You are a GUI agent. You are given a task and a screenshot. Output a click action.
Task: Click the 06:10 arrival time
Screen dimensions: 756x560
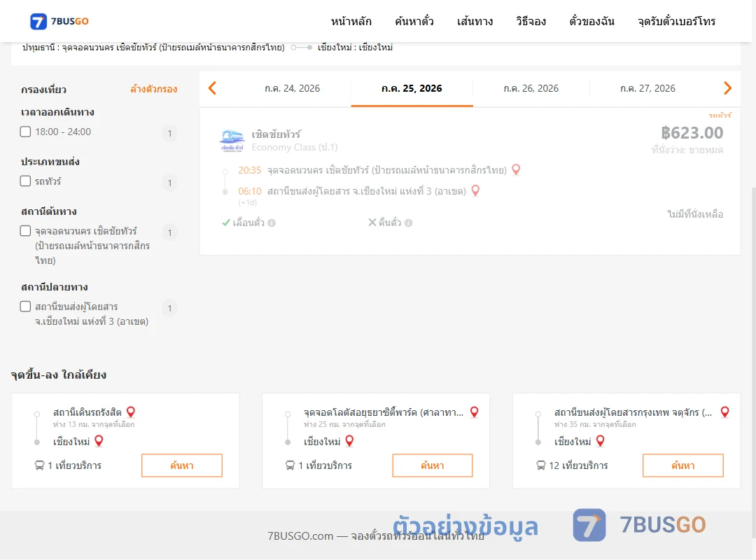[249, 191]
